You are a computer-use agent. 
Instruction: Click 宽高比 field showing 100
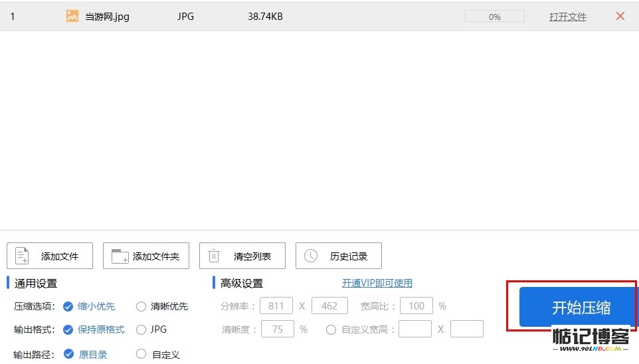tap(416, 306)
